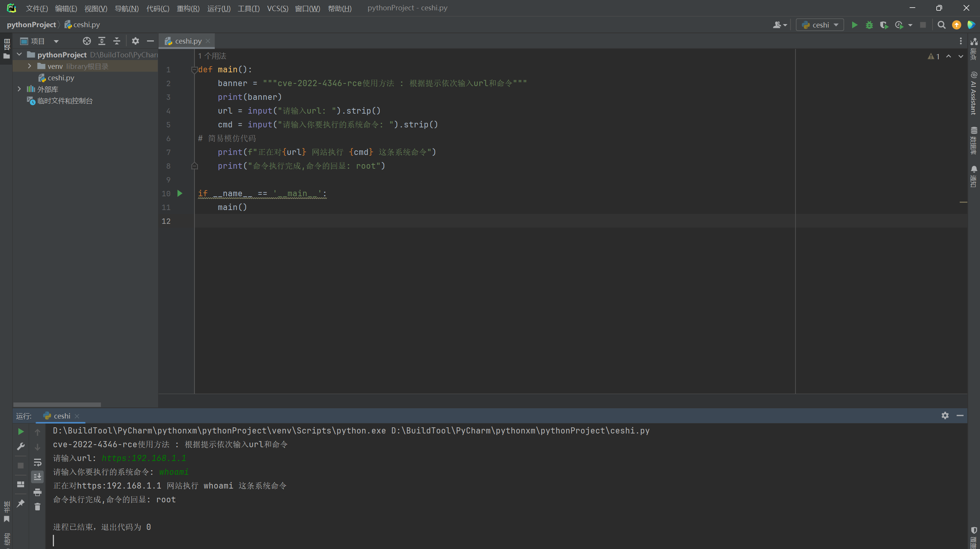This screenshot has width=980, height=549.
Task: Open the 项目 view dropdown
Action: pos(40,41)
